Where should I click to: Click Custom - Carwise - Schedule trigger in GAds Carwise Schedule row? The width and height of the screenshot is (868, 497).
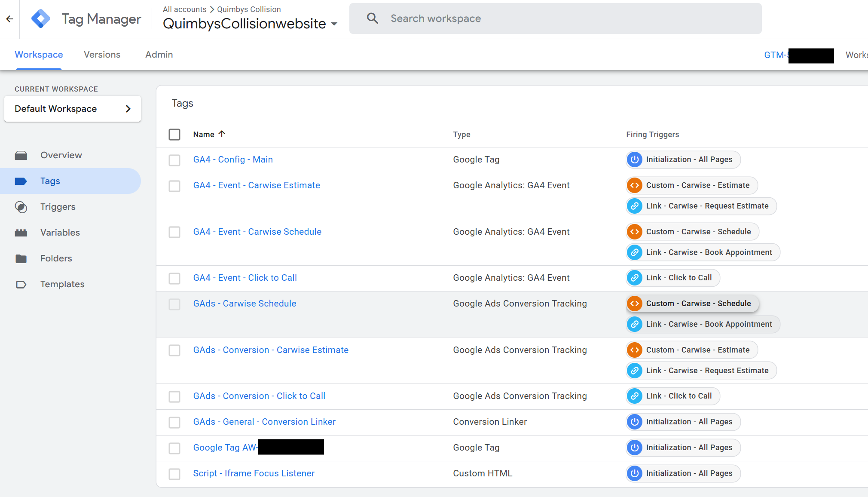(x=693, y=304)
